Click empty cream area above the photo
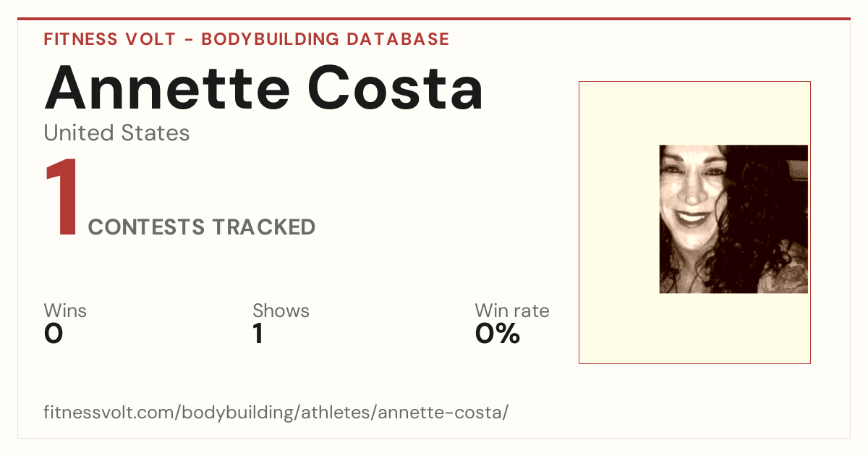 [x=694, y=113]
